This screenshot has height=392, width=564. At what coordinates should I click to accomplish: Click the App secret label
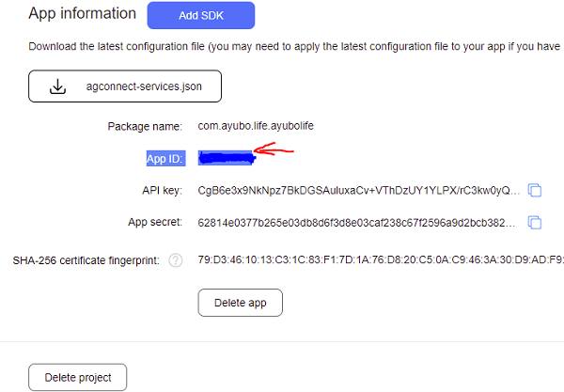[155, 223]
